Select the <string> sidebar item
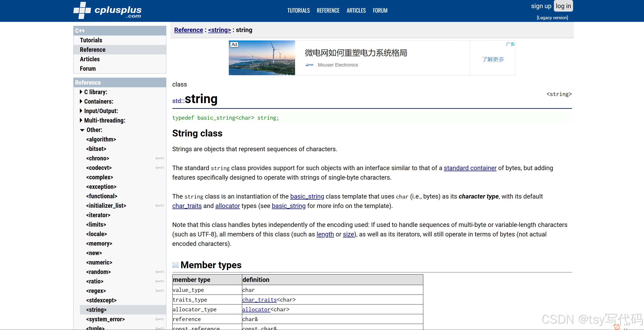 [96, 309]
